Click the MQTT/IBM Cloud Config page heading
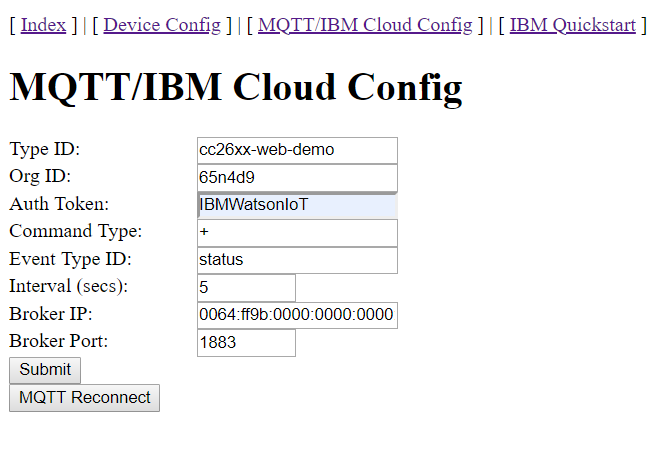The height and width of the screenshot is (449, 659). [236, 88]
